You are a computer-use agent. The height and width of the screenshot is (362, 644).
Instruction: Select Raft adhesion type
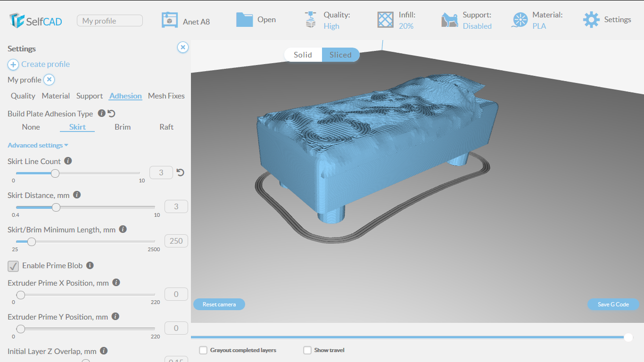pyautogui.click(x=166, y=127)
